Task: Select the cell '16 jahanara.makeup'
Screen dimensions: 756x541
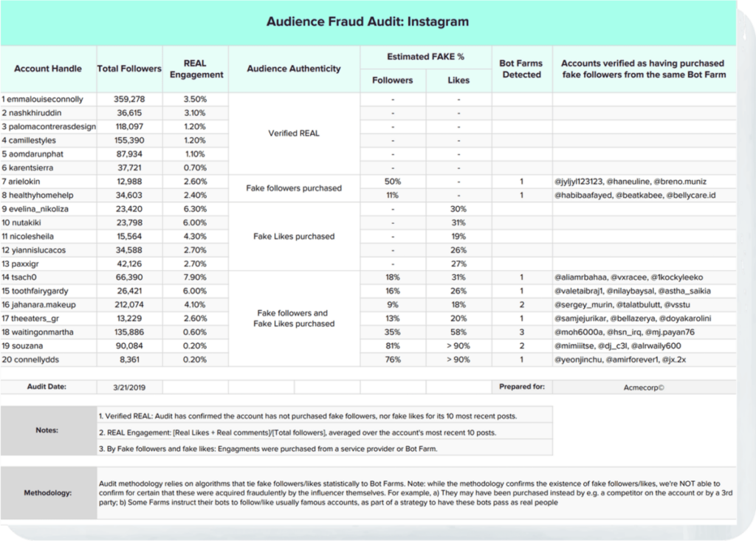Action: point(48,305)
